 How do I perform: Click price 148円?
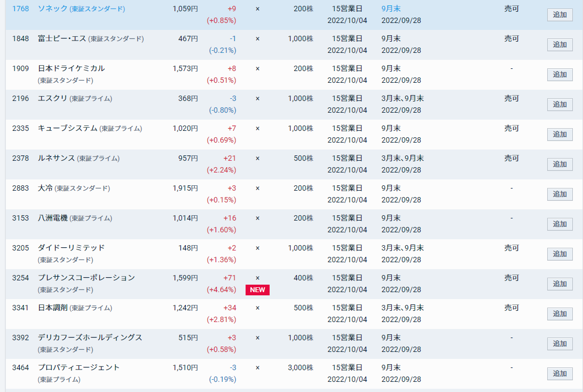188,248
